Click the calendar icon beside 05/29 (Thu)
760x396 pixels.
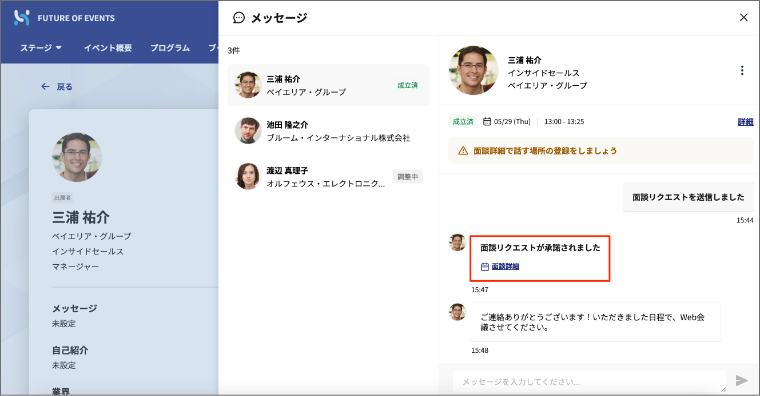(x=487, y=121)
